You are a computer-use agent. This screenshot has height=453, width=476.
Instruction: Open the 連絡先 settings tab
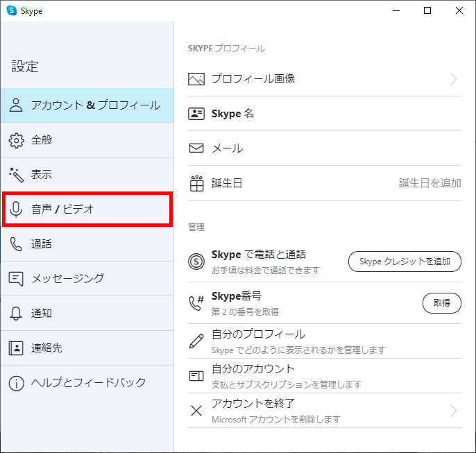pyautogui.click(x=87, y=348)
